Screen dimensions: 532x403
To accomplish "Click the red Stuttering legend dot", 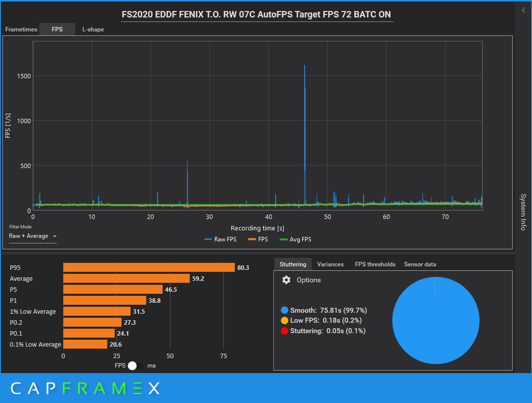I will (285, 331).
